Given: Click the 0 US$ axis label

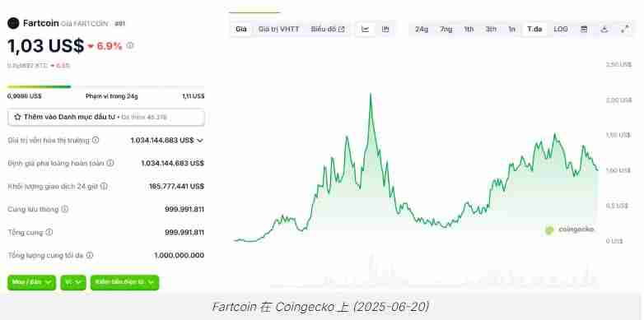Looking at the screenshot, I should (x=614, y=241).
